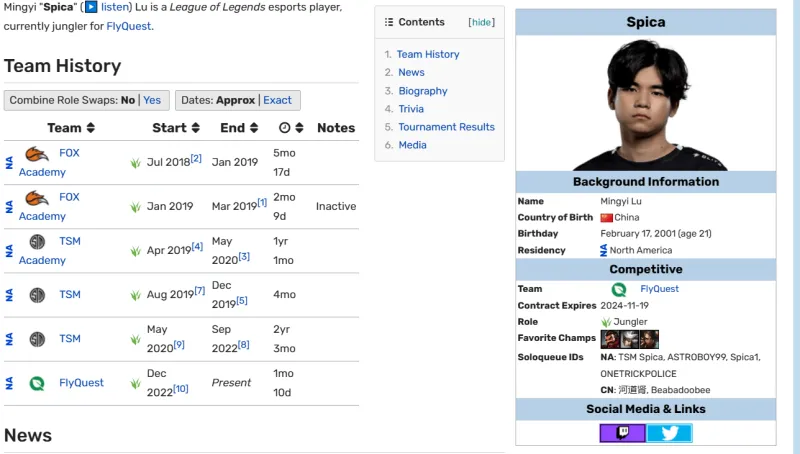Open reference [10] next to Dec 2022

pos(181,389)
